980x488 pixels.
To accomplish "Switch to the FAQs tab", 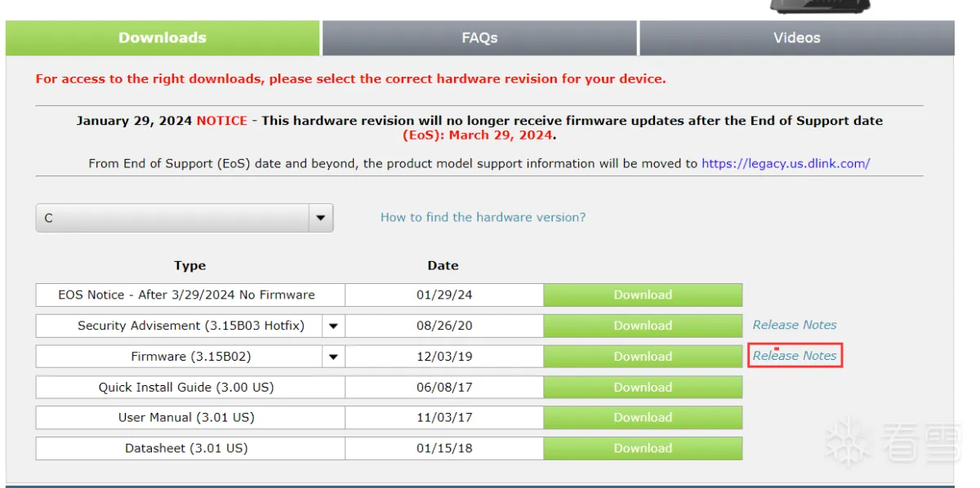I will coord(479,38).
